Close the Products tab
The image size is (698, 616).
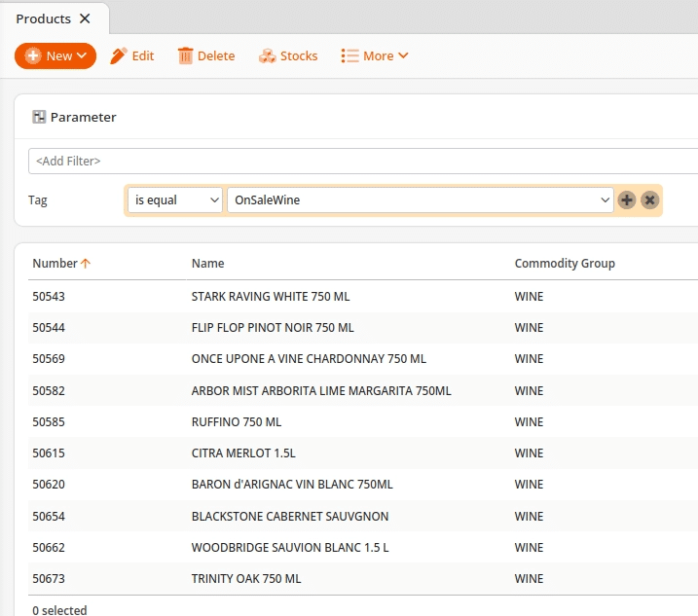[x=85, y=18]
